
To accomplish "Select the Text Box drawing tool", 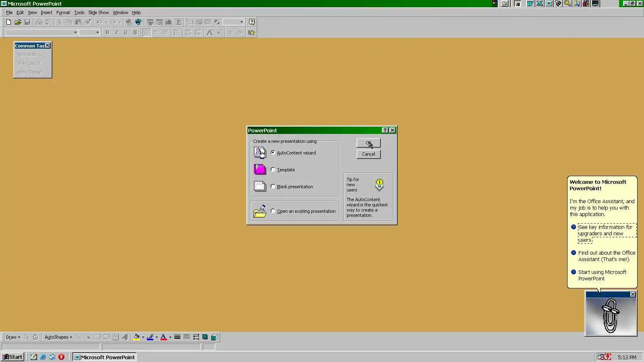I will [116, 337].
